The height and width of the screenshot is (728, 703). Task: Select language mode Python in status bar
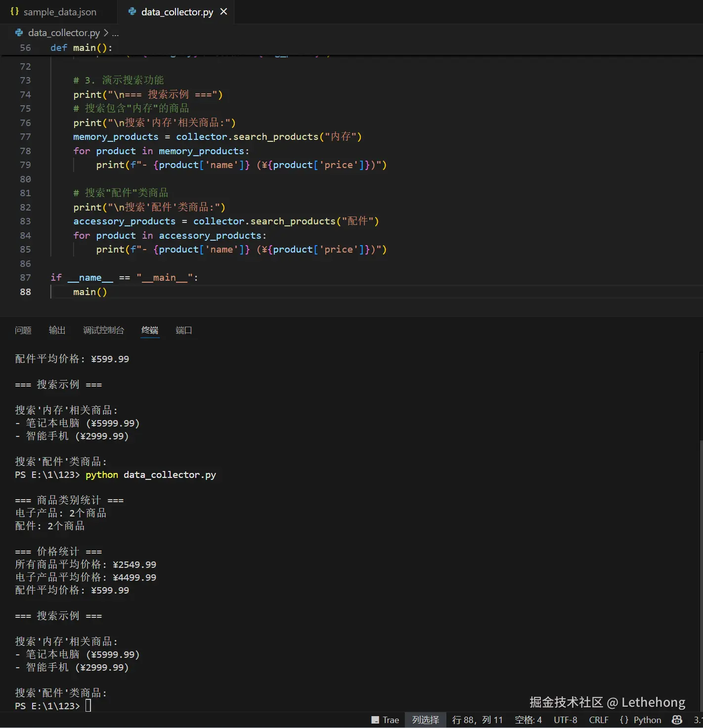[647, 720]
